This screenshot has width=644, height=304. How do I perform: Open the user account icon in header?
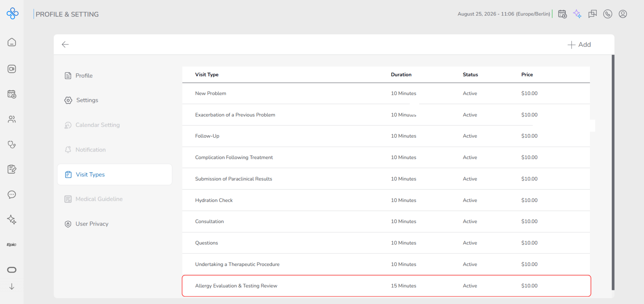623,14
